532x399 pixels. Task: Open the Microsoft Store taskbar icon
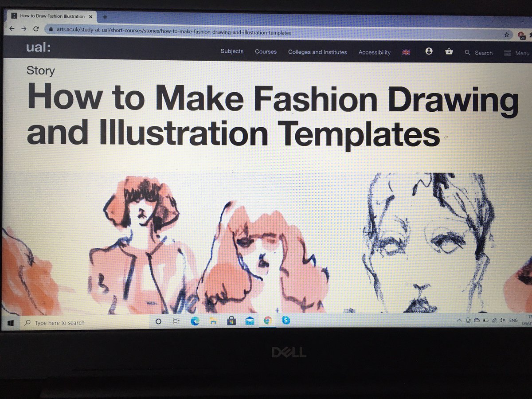point(231,321)
